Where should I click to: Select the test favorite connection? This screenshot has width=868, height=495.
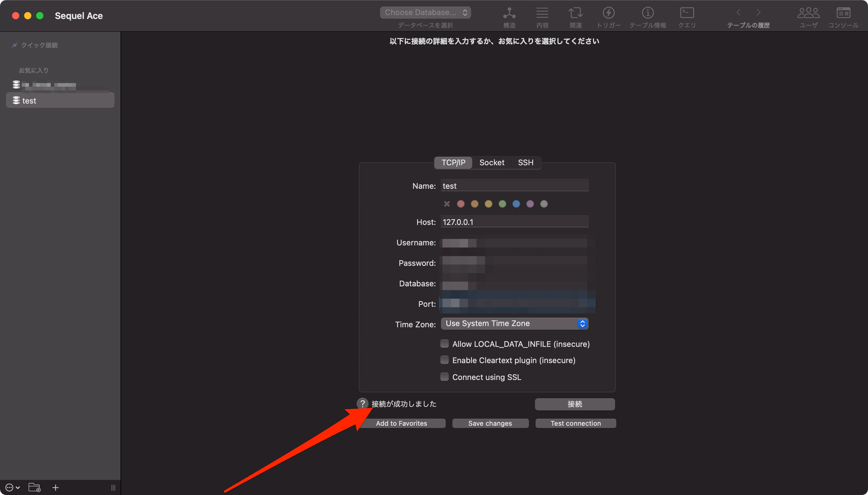(60, 100)
